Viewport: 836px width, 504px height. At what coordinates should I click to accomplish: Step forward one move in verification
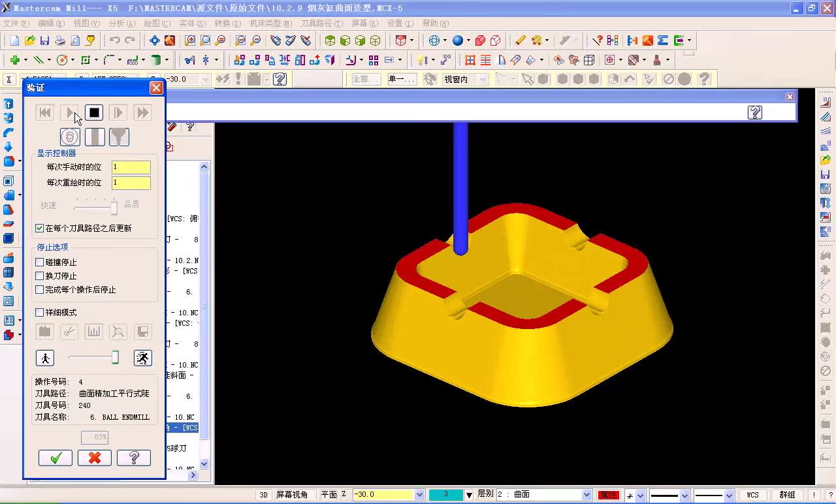click(118, 112)
